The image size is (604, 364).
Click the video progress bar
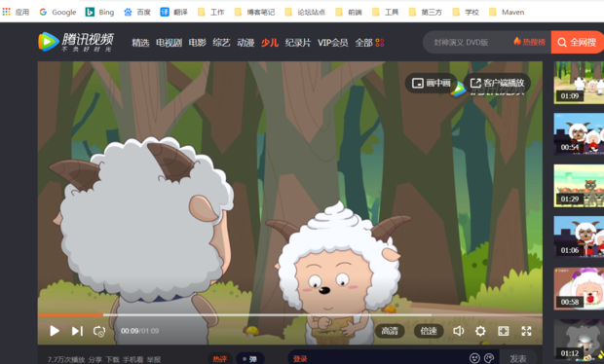pyautogui.click(x=289, y=314)
